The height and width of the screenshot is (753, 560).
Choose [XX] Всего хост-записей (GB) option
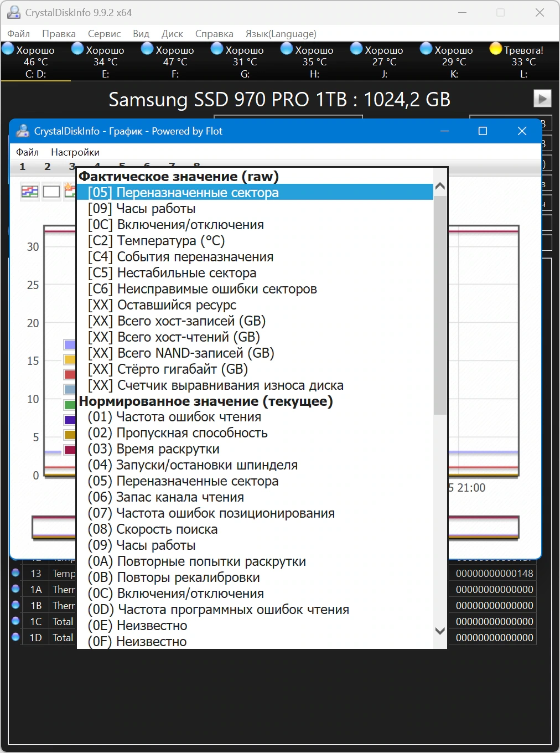coord(255,321)
